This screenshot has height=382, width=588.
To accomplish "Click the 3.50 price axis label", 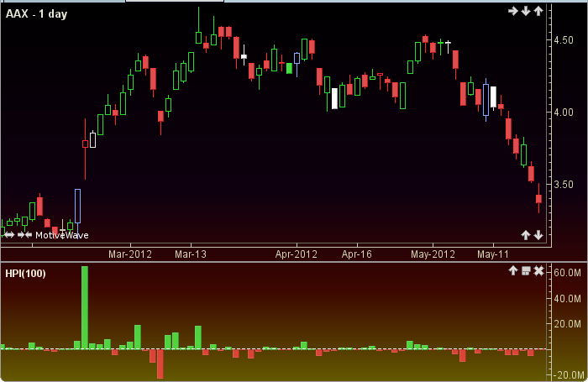I will point(564,185).
